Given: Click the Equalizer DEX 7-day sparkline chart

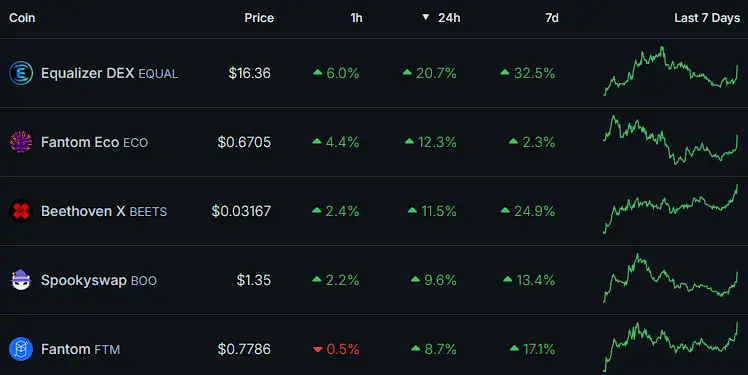Looking at the screenshot, I should click(x=671, y=71).
